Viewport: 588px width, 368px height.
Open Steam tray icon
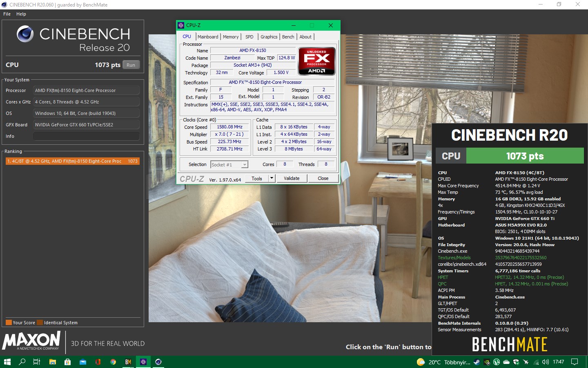click(477, 362)
